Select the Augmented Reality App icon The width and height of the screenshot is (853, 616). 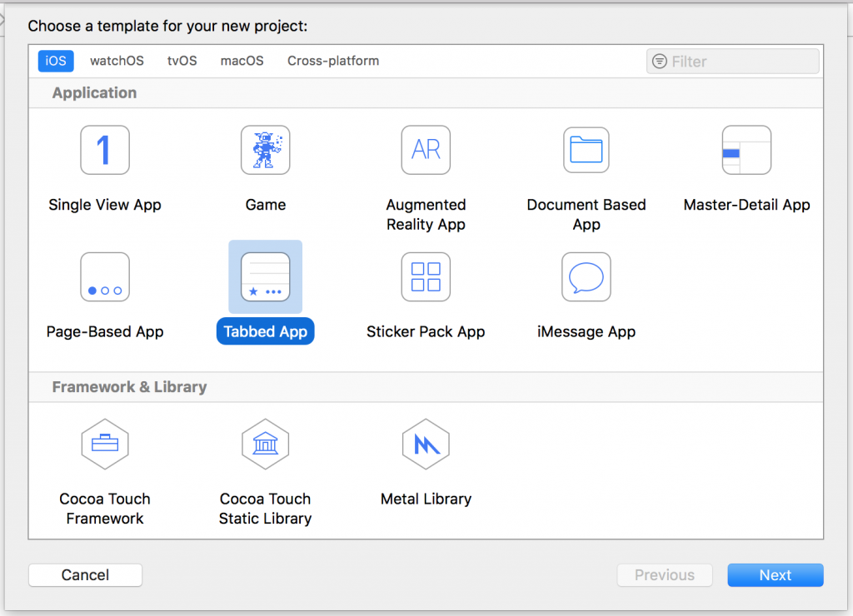point(426,150)
